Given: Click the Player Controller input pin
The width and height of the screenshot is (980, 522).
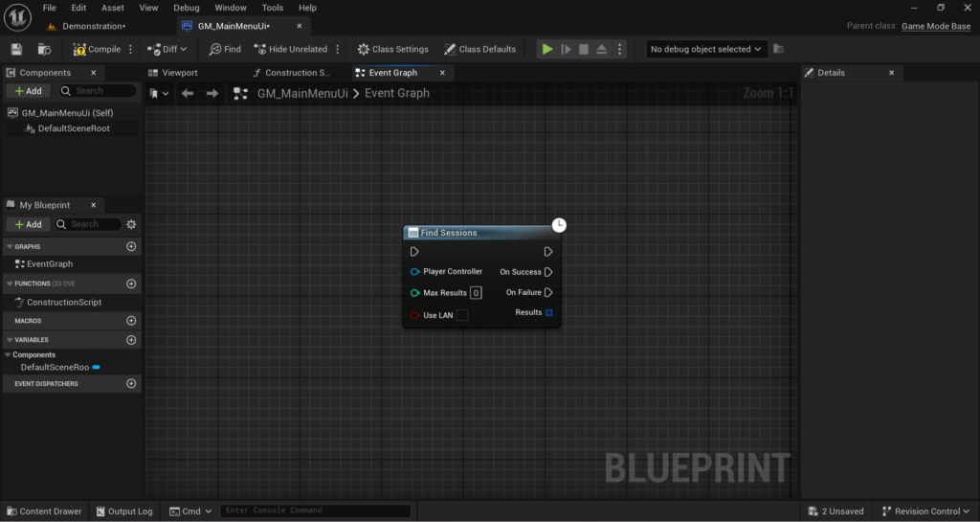Looking at the screenshot, I should pyautogui.click(x=415, y=272).
